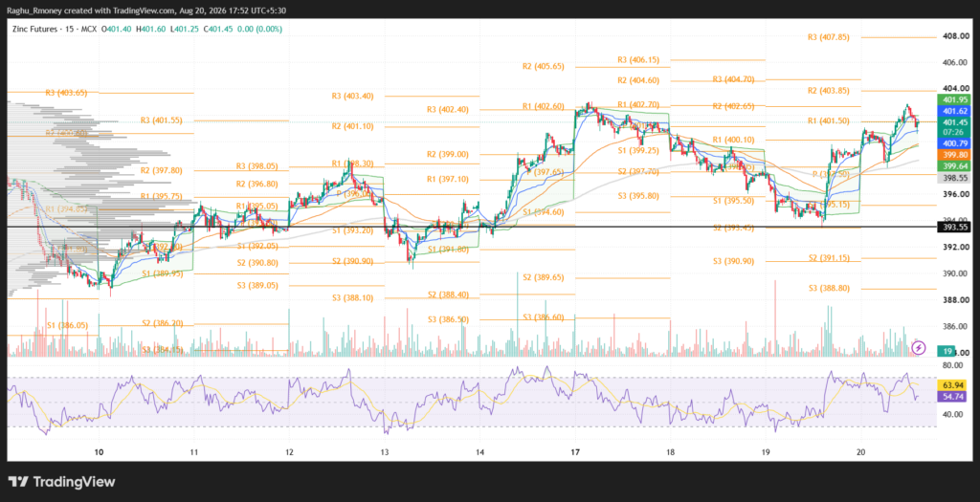Select the low value L401.25

183,29
